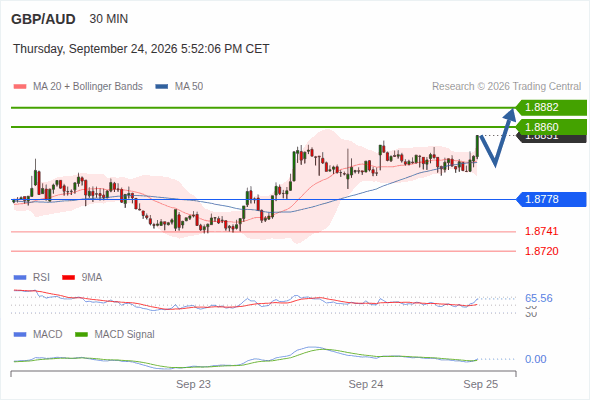Screen dimensions: 590x400
Task: Click the Research © 2026 Trading Central credit
Action: [506, 87]
